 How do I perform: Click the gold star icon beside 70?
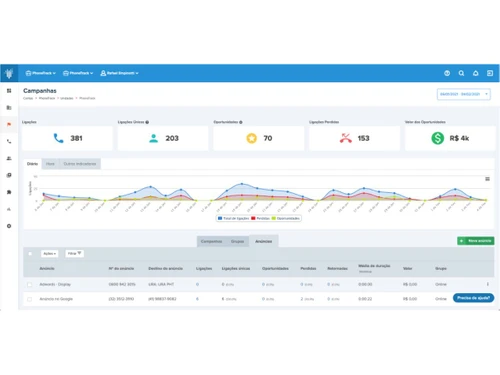[252, 138]
